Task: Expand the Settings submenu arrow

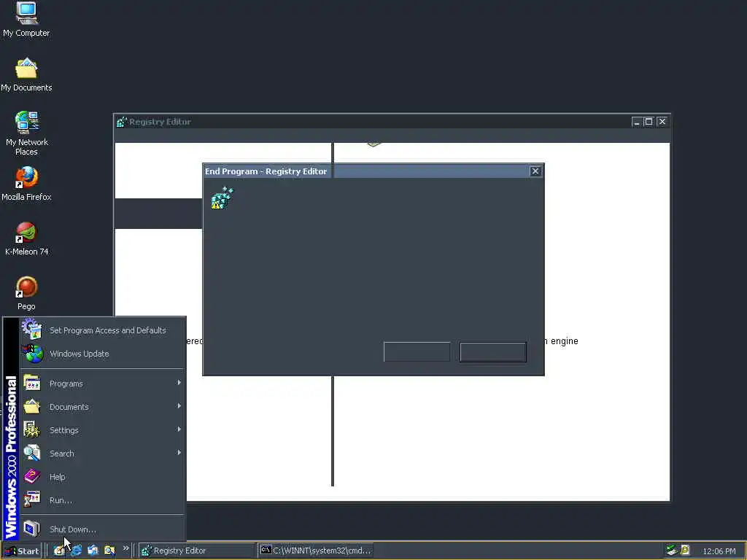Action: coord(179,429)
